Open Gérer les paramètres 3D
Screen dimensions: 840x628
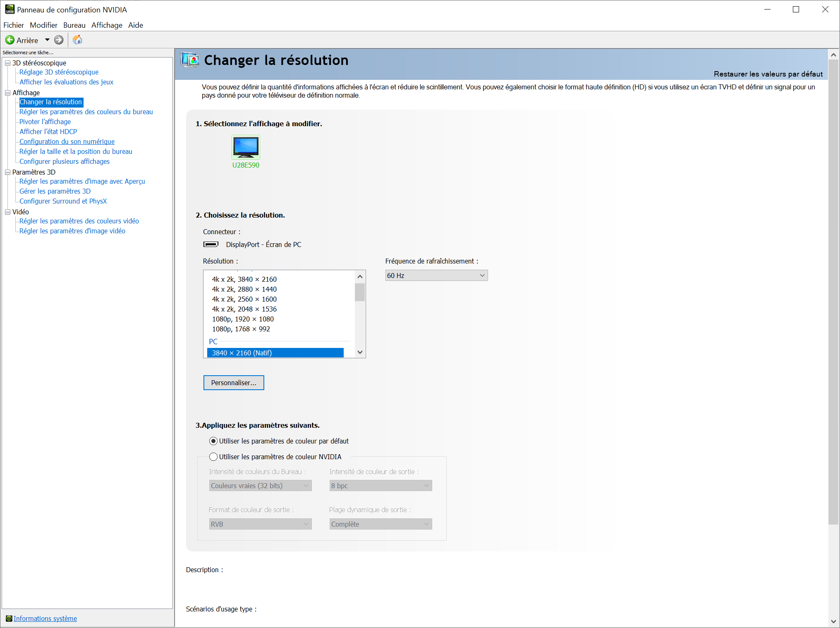pyautogui.click(x=55, y=191)
